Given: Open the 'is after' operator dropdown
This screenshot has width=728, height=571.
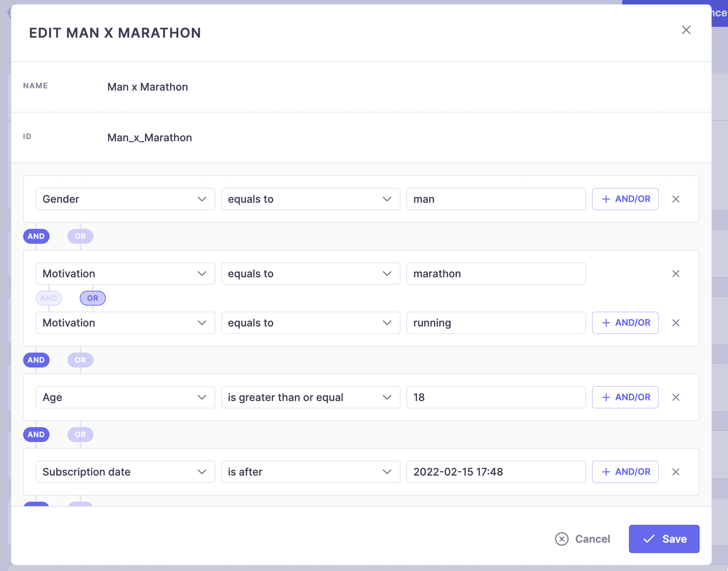Looking at the screenshot, I should (310, 472).
